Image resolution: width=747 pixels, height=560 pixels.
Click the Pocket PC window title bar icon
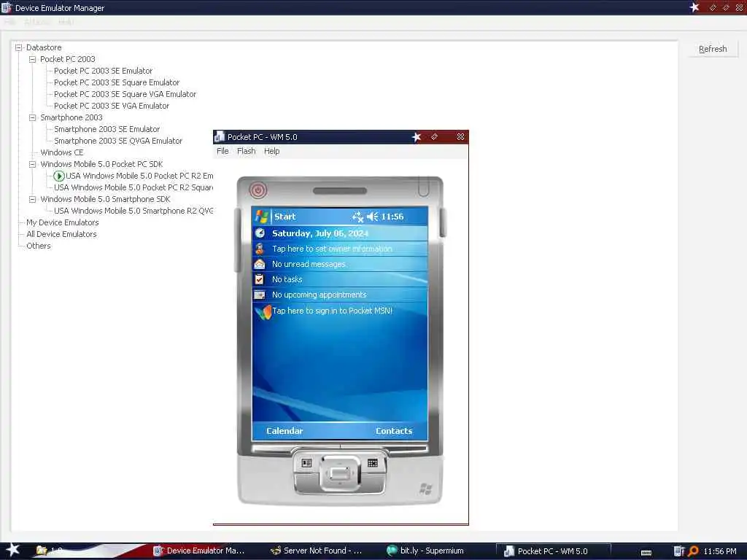(219, 137)
